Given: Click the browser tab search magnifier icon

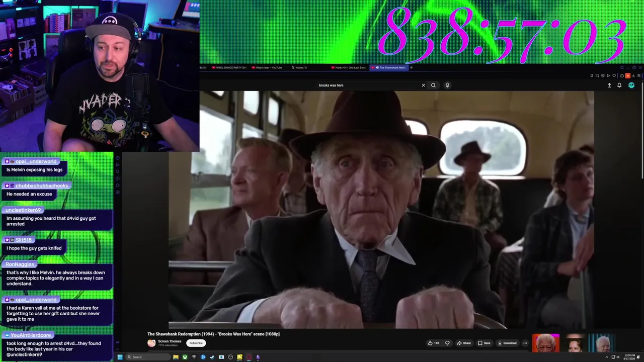Looking at the screenshot, I should pyautogui.click(x=622, y=67).
